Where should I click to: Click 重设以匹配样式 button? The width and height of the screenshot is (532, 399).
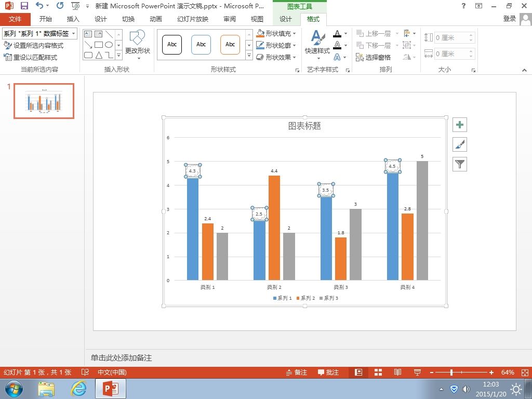(x=30, y=57)
